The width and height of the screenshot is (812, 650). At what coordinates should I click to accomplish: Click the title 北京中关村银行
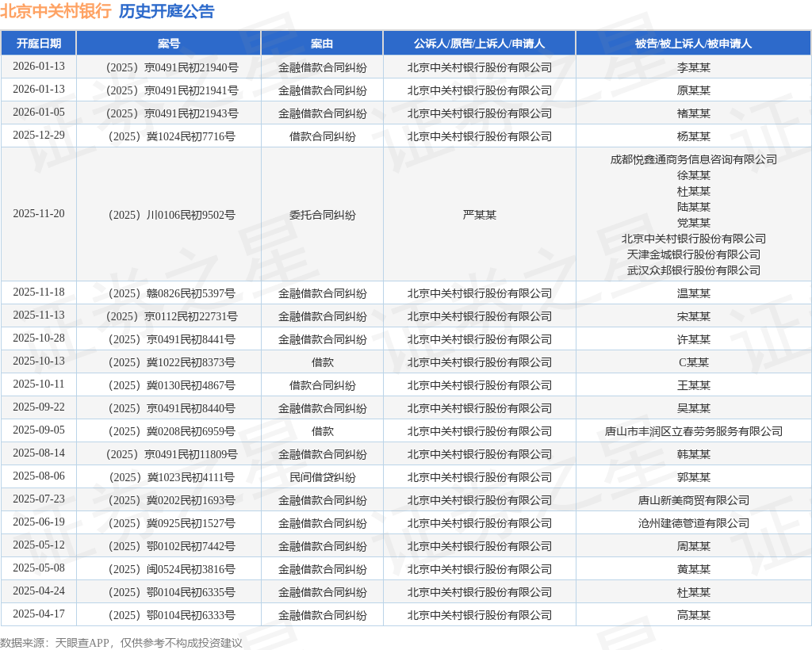click(x=56, y=11)
